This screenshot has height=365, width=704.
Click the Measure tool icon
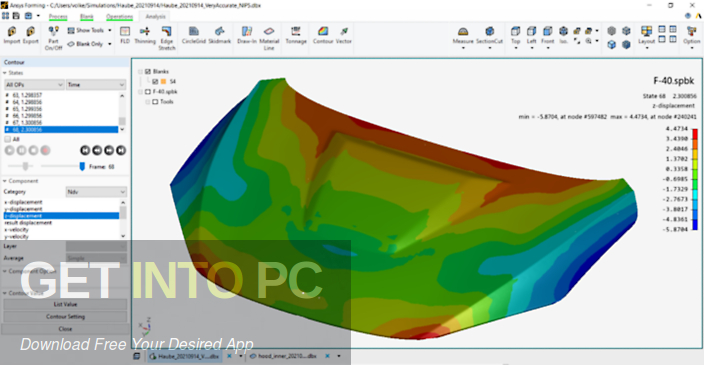pos(463,32)
